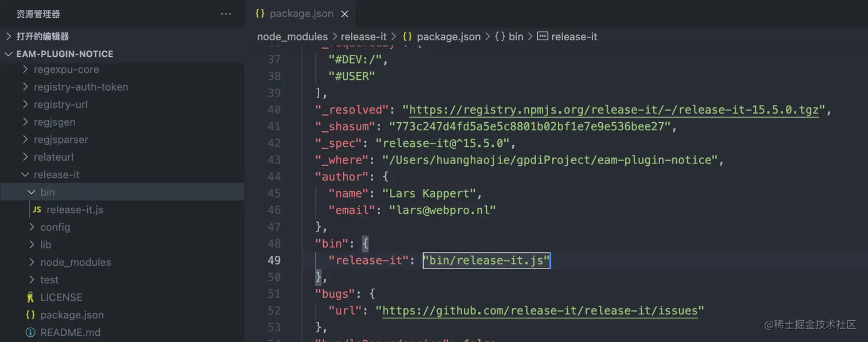Open explorer more actions ellipsis menu
The width and height of the screenshot is (868, 342).
point(226,14)
